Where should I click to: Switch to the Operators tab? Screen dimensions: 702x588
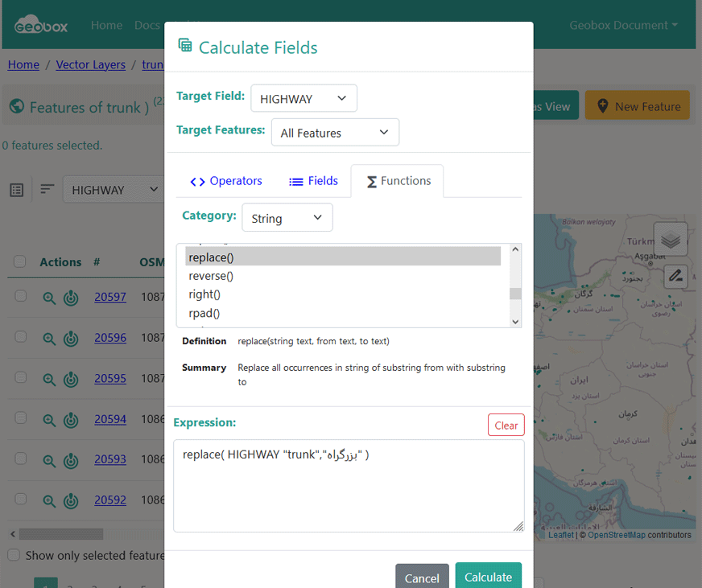226,181
